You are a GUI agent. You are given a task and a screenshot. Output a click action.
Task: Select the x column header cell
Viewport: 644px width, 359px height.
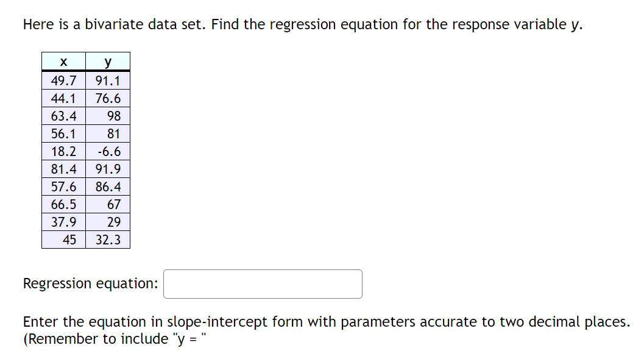(x=63, y=61)
